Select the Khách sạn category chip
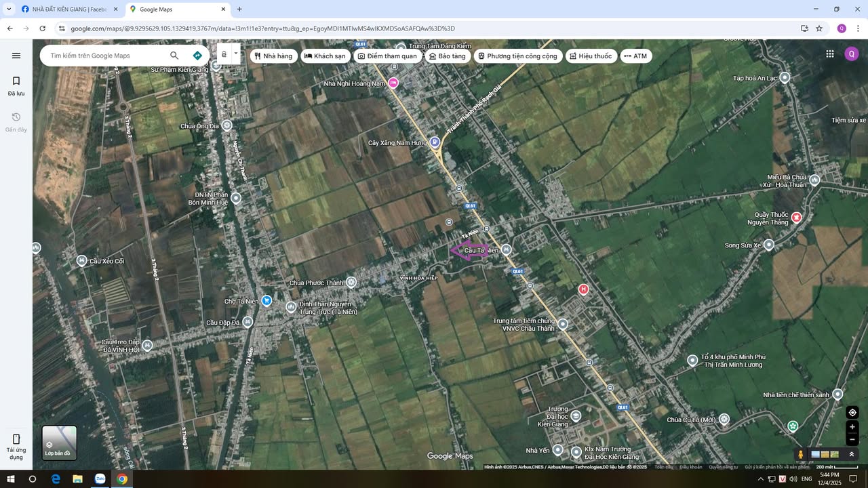Viewport: 868px width, 488px height. click(x=324, y=56)
